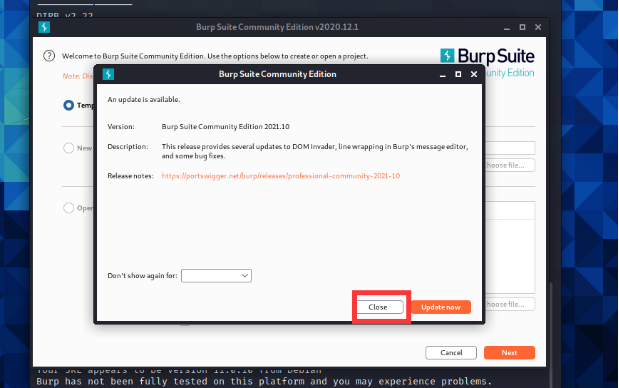This screenshot has height=388, width=619.
Task: Click the upper Choose file button behind the dialog
Action: click(509, 165)
